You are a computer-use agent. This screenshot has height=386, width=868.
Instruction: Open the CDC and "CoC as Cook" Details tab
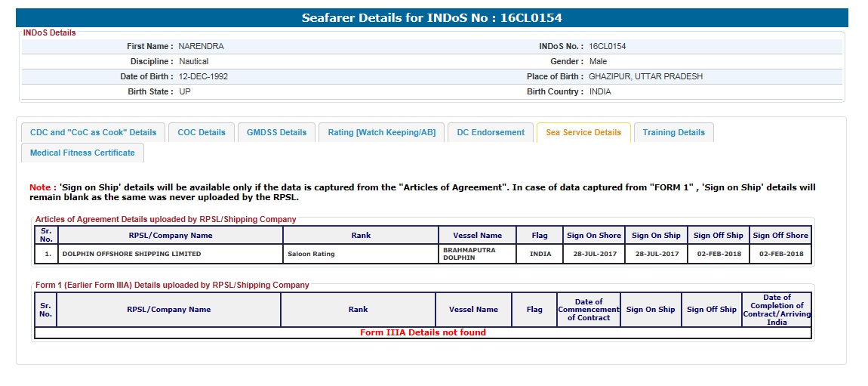pyautogui.click(x=94, y=132)
